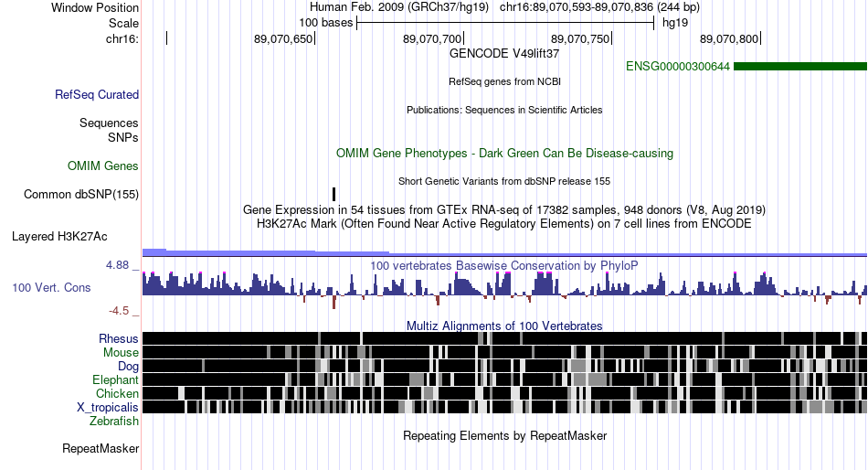Click the Dog alignment row label

pos(129,367)
